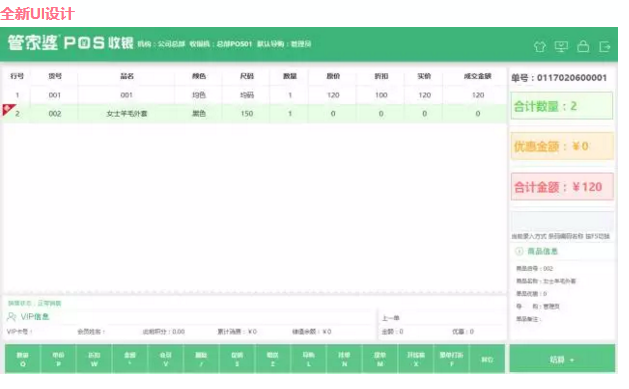Click the 颜色 column header
Image resolution: width=629 pixels, height=389 pixels.
tap(199, 76)
